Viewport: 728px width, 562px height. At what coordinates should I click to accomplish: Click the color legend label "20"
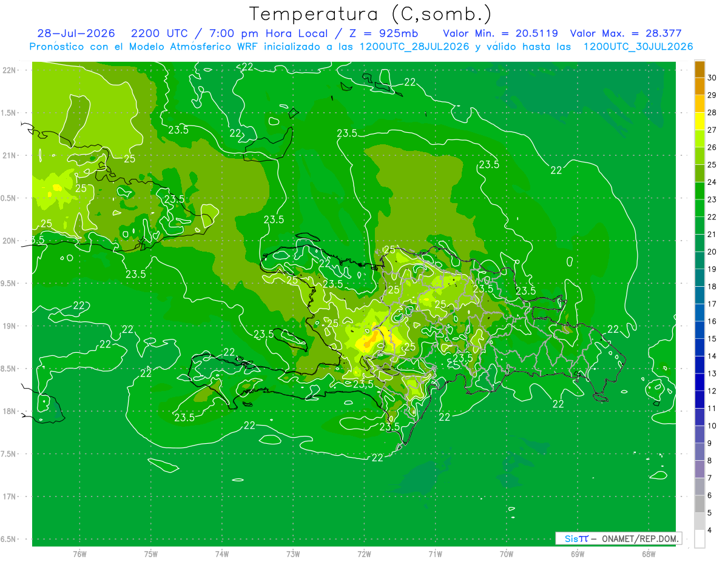pos(712,252)
